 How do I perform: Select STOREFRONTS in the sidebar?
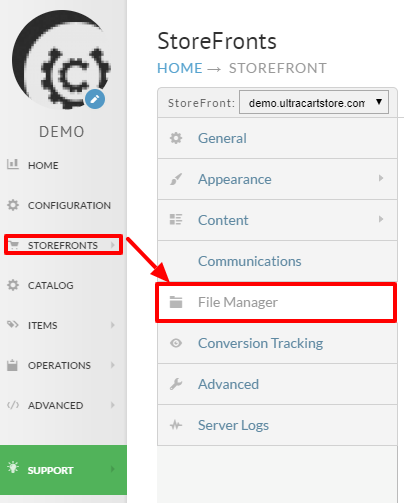pyautogui.click(x=63, y=245)
